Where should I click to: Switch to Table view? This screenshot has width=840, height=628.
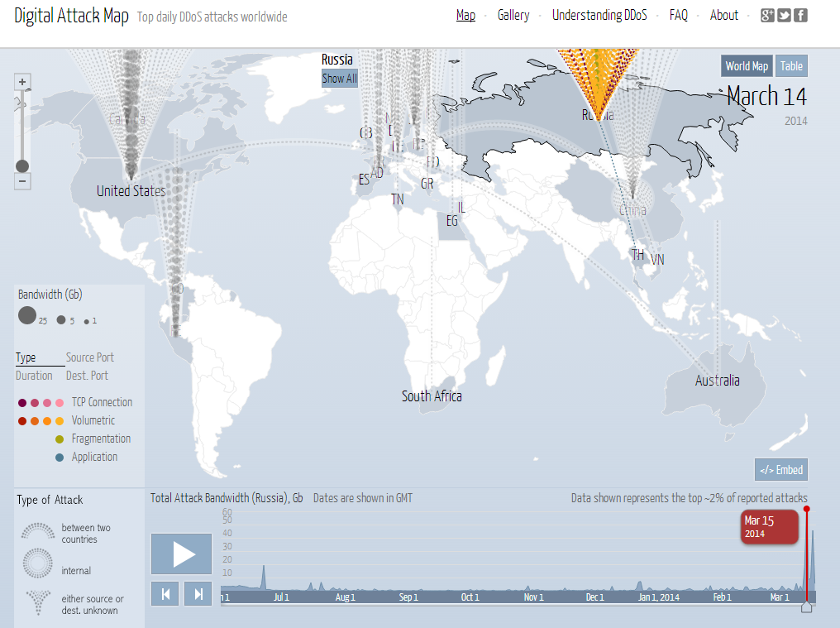791,66
